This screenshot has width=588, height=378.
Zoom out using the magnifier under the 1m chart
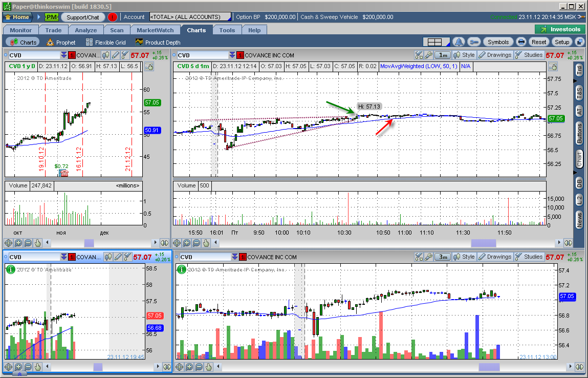pos(196,243)
